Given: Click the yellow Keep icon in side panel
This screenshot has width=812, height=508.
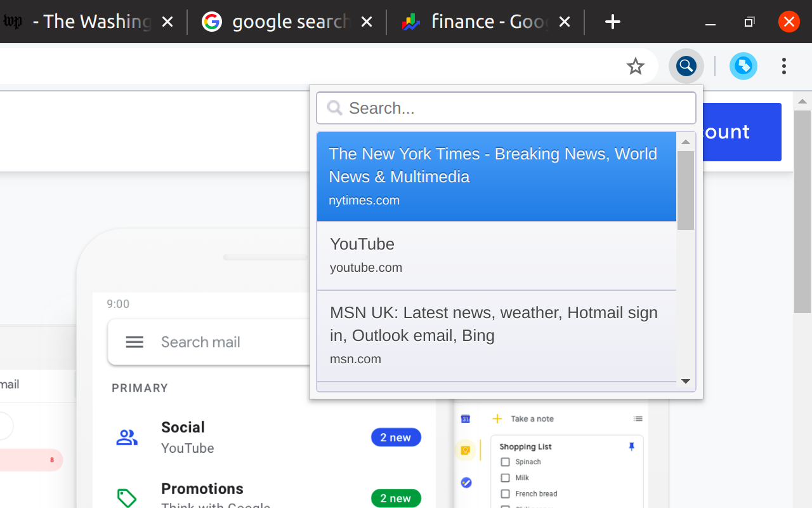Looking at the screenshot, I should tap(465, 450).
